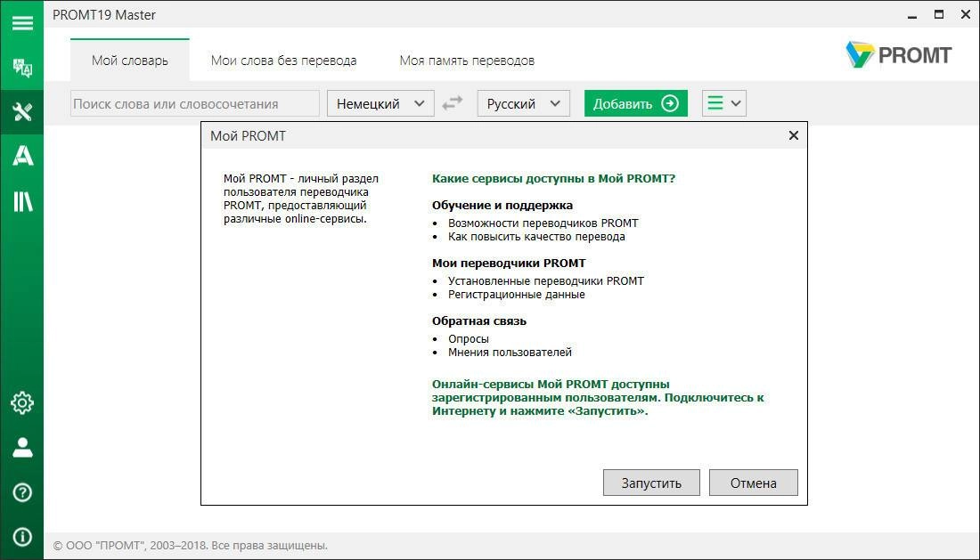Open the Русский target language dropdown

523,103
